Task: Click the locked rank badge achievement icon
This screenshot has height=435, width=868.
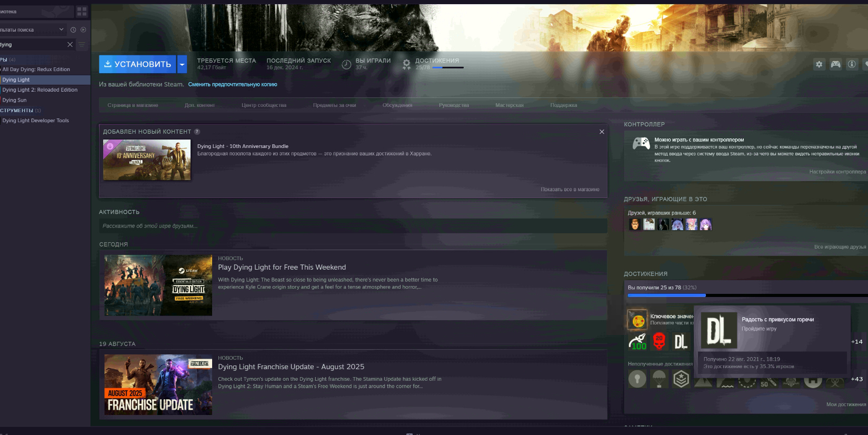Action: click(x=681, y=379)
